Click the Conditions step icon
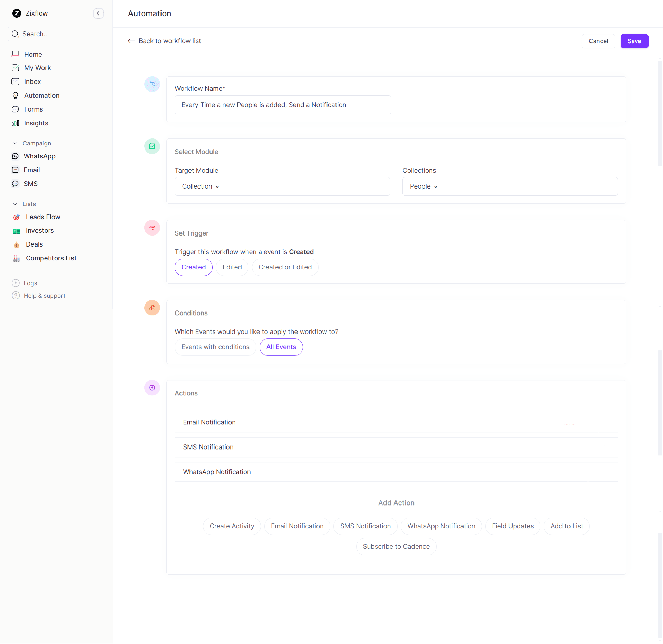 (152, 308)
